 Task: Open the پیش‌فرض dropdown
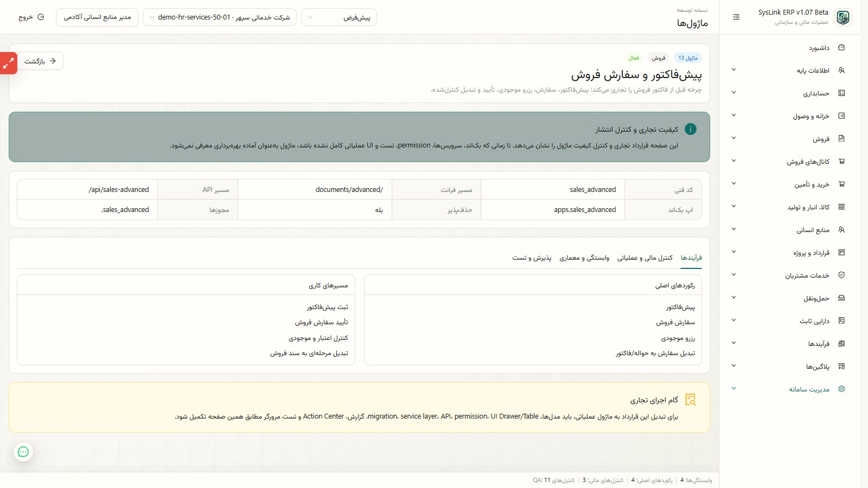tap(339, 17)
